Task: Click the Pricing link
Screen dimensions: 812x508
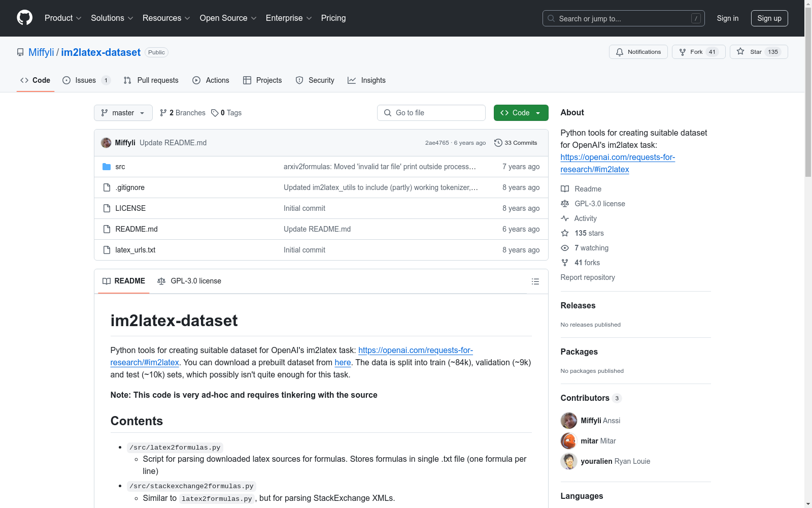Action: tap(333, 18)
